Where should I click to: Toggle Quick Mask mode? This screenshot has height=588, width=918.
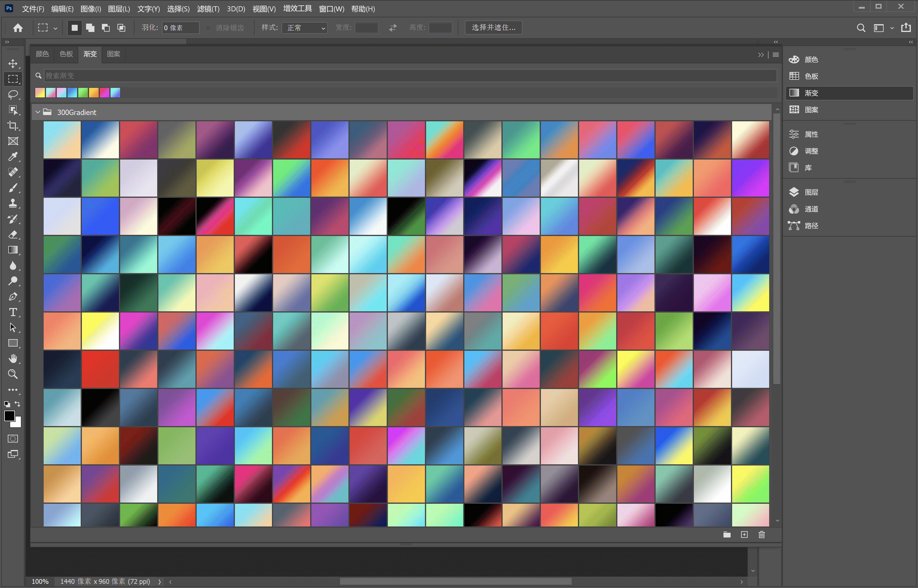[x=13, y=439]
